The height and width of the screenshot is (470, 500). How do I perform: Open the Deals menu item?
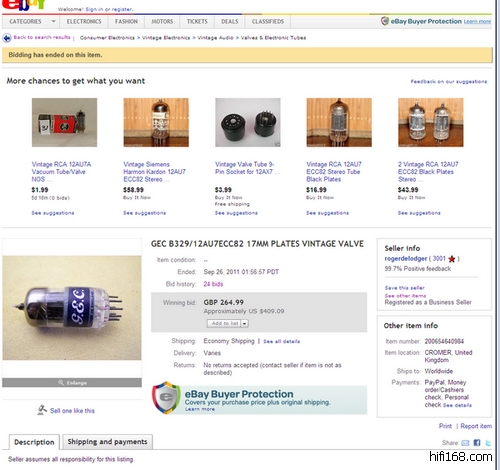click(x=230, y=21)
